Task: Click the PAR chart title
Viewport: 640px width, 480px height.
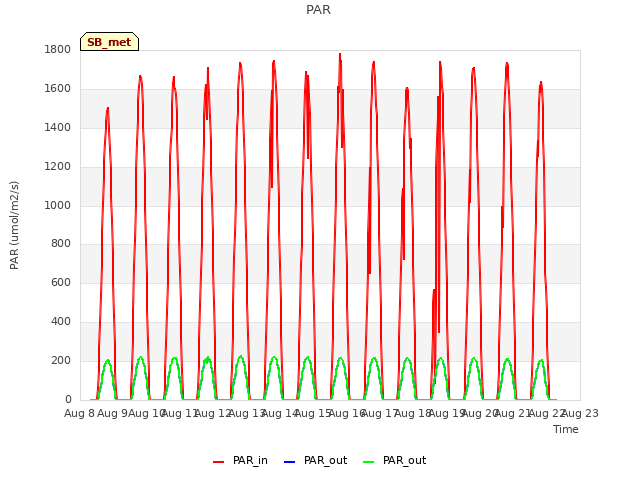Action: (x=318, y=10)
